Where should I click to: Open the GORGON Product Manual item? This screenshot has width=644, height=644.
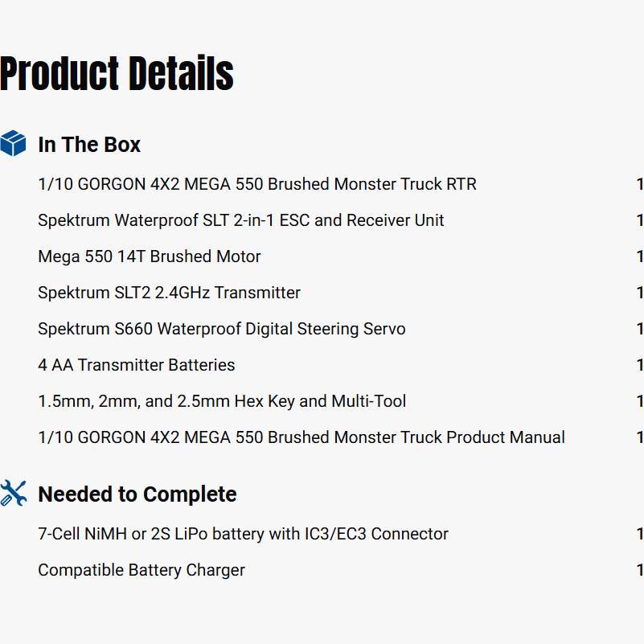(301, 437)
